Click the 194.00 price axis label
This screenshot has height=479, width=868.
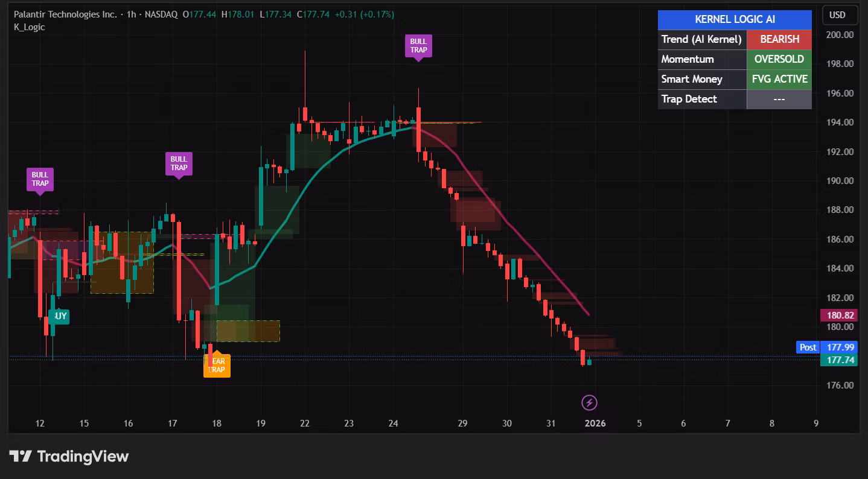coord(841,122)
